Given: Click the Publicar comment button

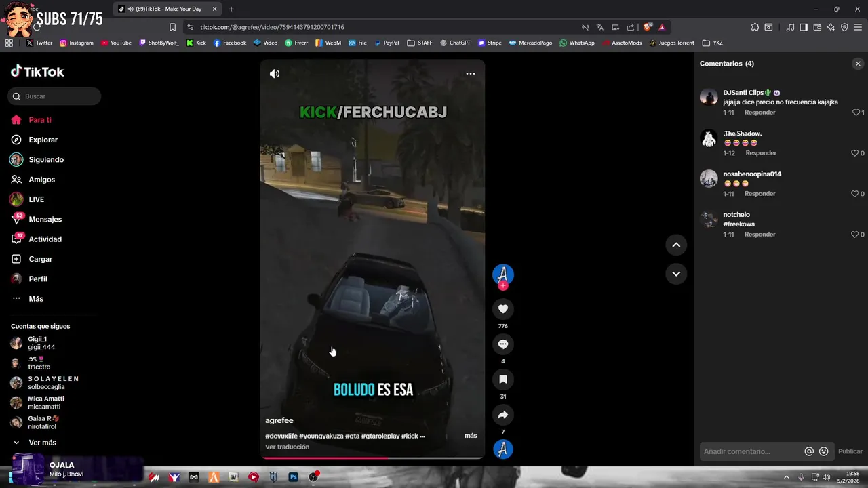Looking at the screenshot, I should (850, 451).
